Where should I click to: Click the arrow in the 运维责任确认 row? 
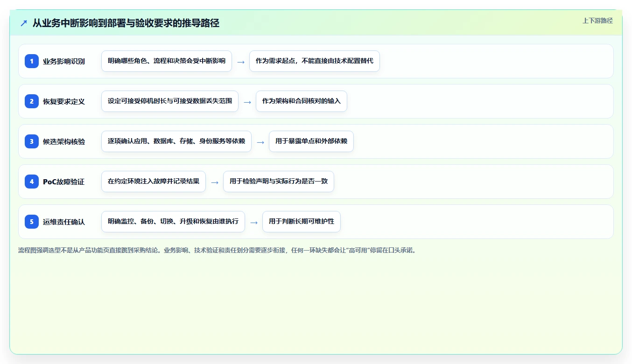(254, 222)
